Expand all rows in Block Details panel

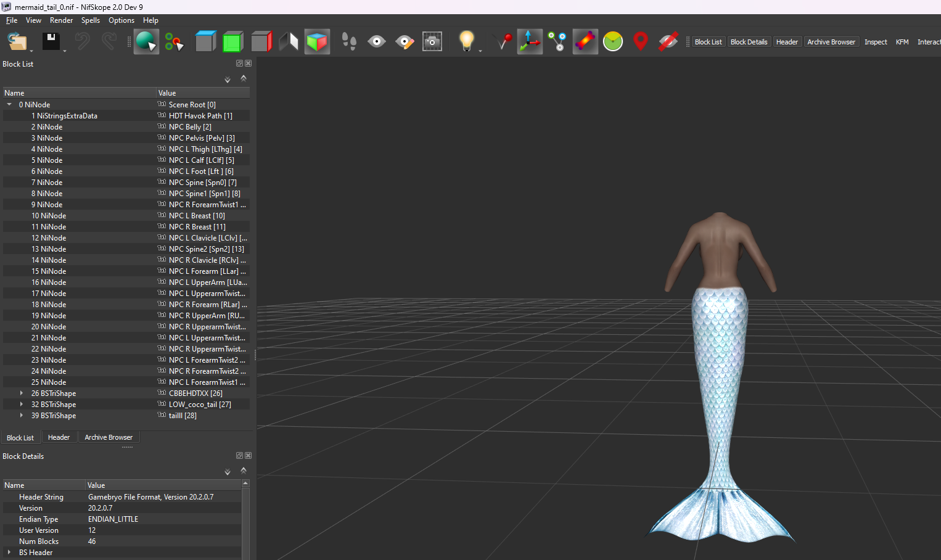pyautogui.click(x=228, y=472)
